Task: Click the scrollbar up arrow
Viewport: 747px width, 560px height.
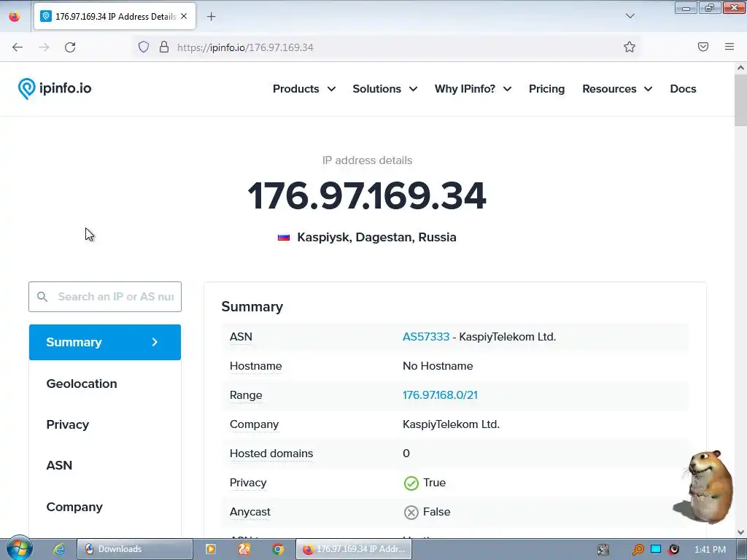Action: (x=740, y=68)
